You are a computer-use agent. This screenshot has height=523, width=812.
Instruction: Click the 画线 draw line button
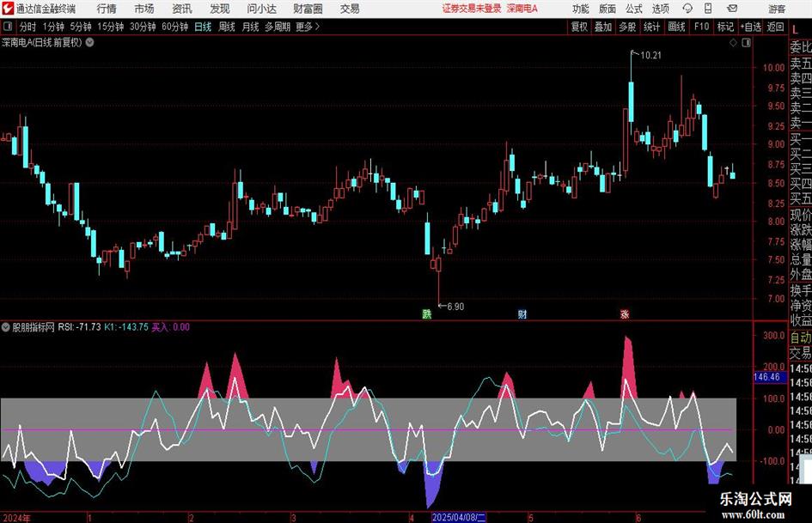point(676,27)
